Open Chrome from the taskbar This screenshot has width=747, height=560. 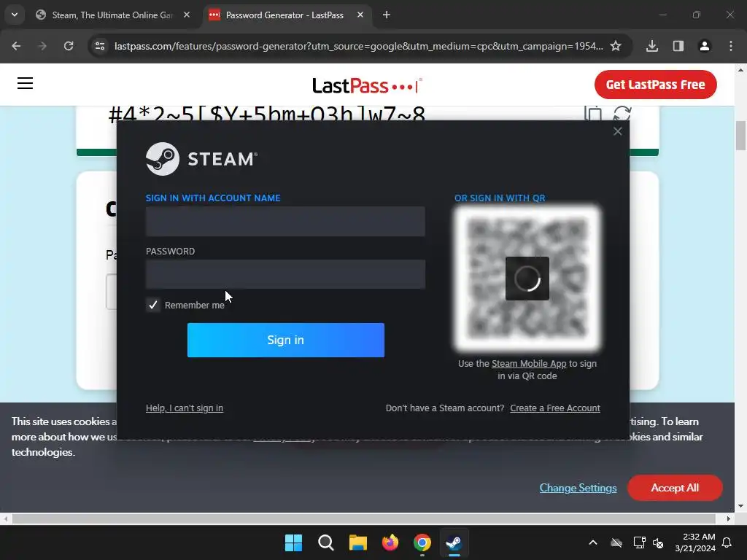[x=422, y=542]
